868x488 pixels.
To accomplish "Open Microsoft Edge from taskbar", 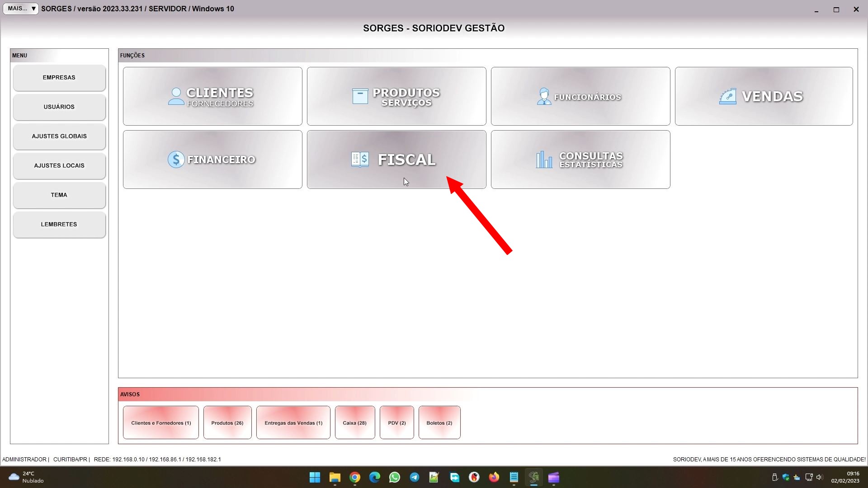I will [x=375, y=478].
